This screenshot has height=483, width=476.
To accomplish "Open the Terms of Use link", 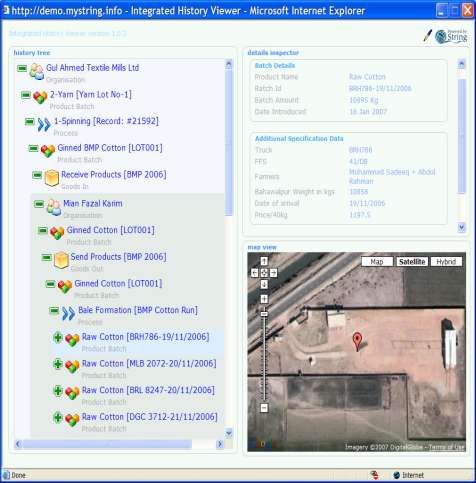I will pos(447,447).
